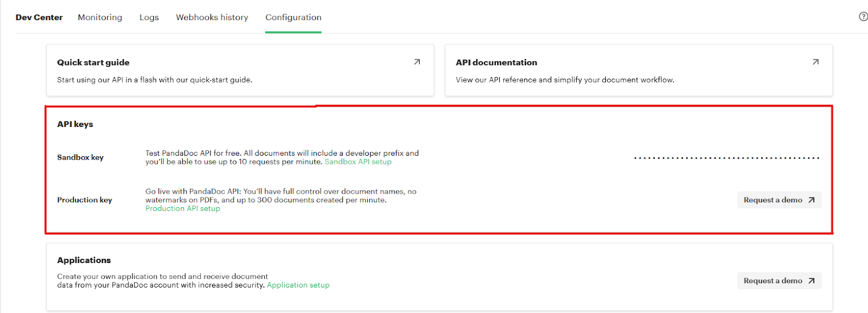
Task: Request a demo for Applications
Action: click(x=779, y=280)
